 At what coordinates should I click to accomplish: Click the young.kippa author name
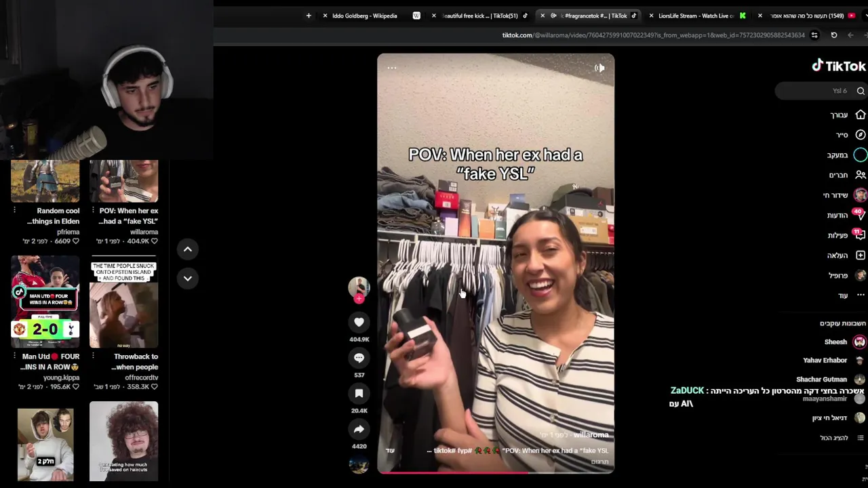click(x=61, y=378)
